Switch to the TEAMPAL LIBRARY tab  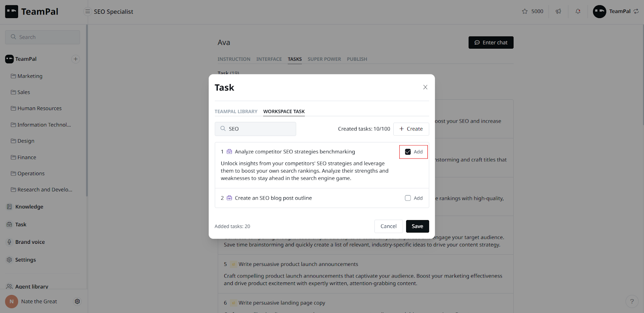pos(236,111)
